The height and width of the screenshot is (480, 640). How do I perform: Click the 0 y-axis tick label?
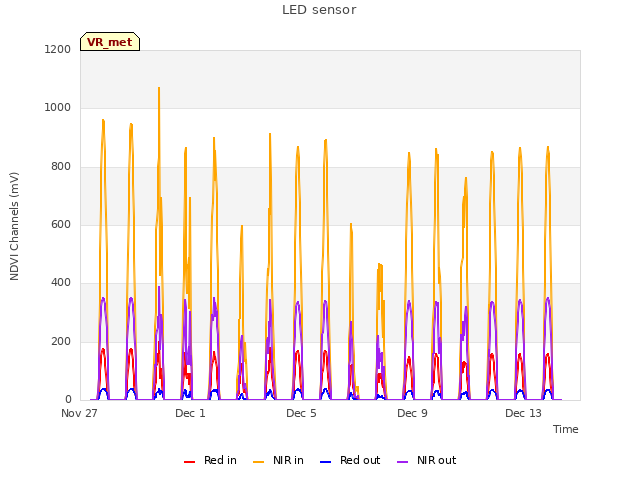click(68, 399)
